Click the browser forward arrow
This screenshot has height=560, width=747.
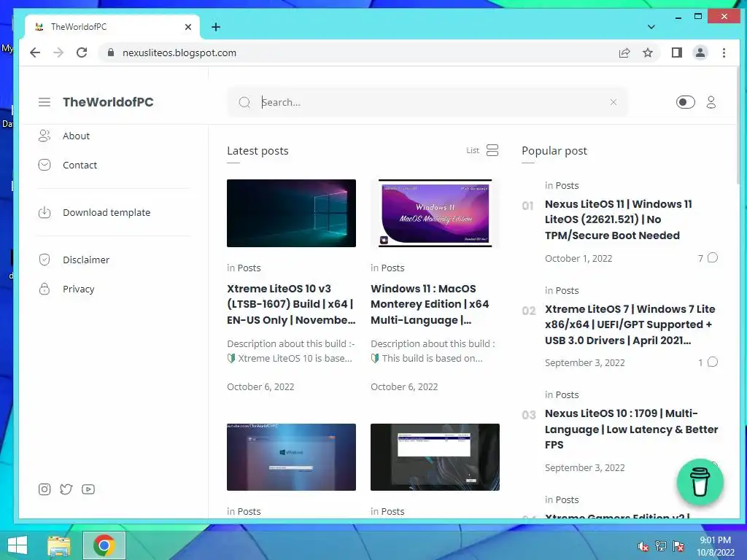58,52
